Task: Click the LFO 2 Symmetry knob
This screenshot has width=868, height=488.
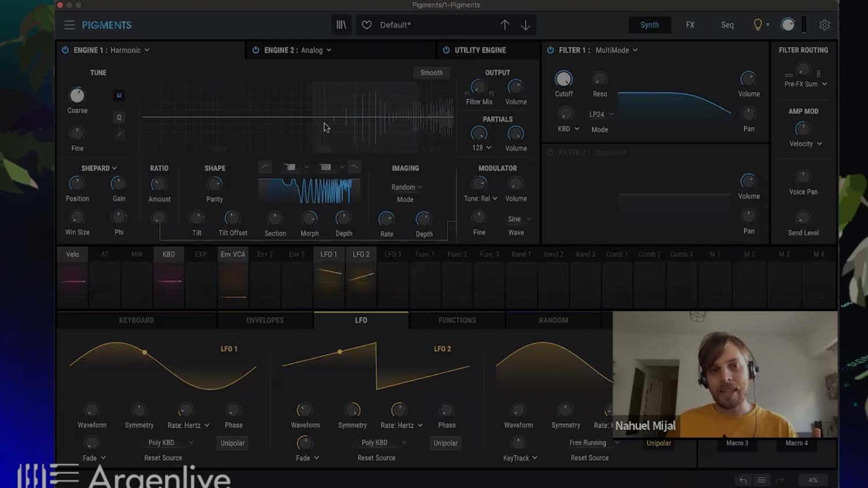Action: (352, 411)
